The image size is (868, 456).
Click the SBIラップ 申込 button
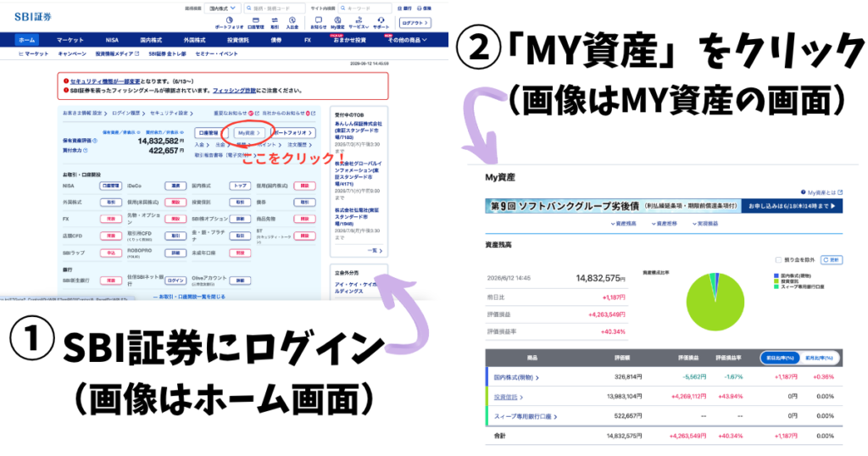point(111,253)
